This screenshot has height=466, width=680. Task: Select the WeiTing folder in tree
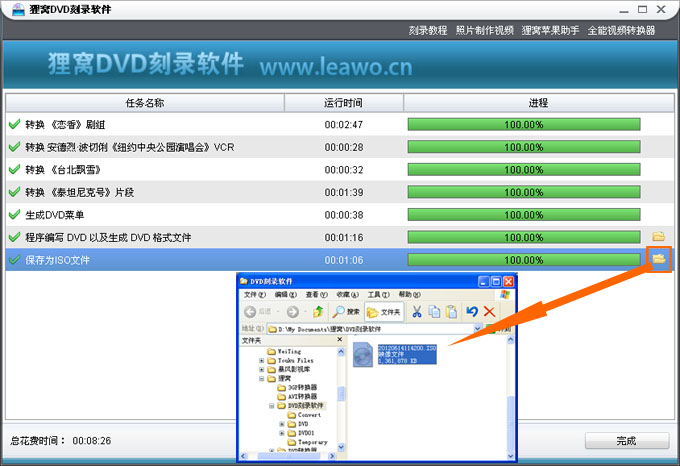coord(284,351)
